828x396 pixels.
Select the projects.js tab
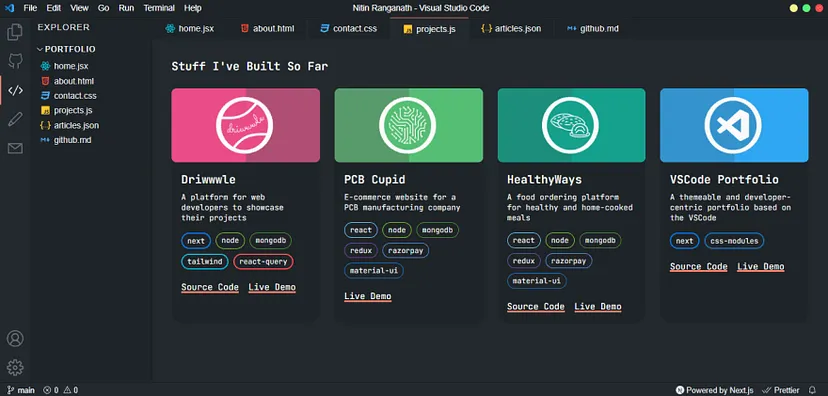click(429, 29)
